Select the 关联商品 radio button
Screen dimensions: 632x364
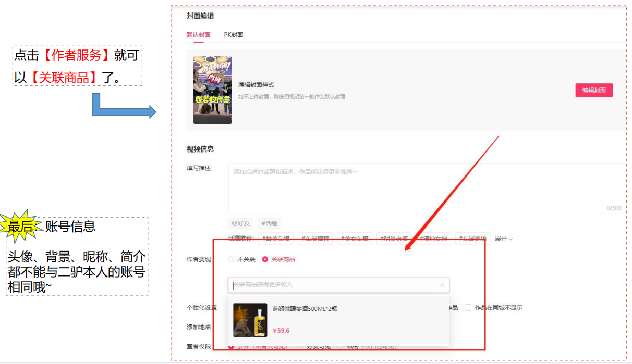pyautogui.click(x=265, y=259)
